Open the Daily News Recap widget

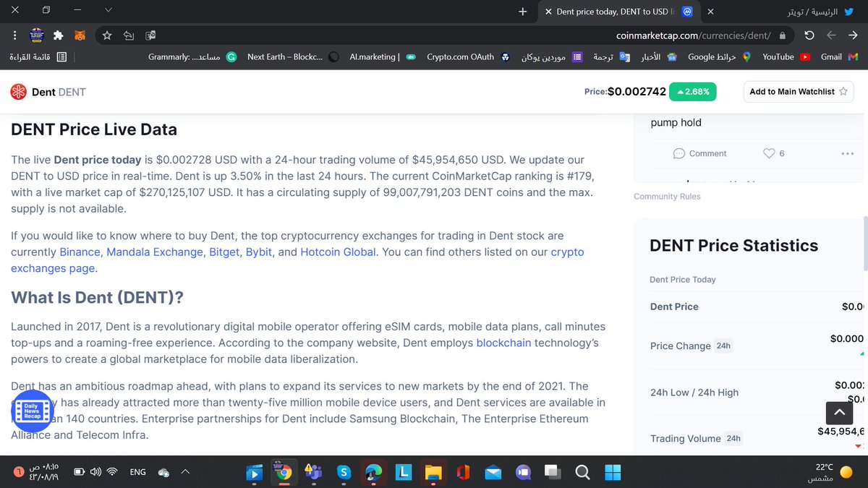click(33, 412)
